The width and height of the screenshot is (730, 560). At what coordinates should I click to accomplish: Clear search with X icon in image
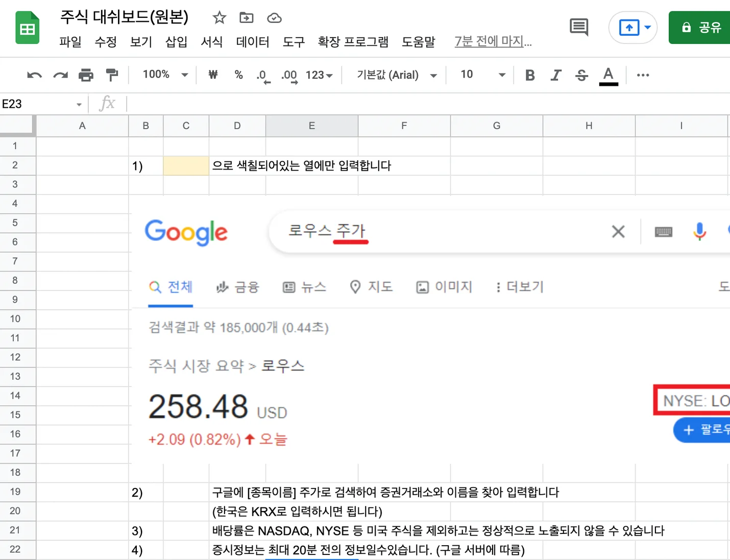tap(618, 232)
